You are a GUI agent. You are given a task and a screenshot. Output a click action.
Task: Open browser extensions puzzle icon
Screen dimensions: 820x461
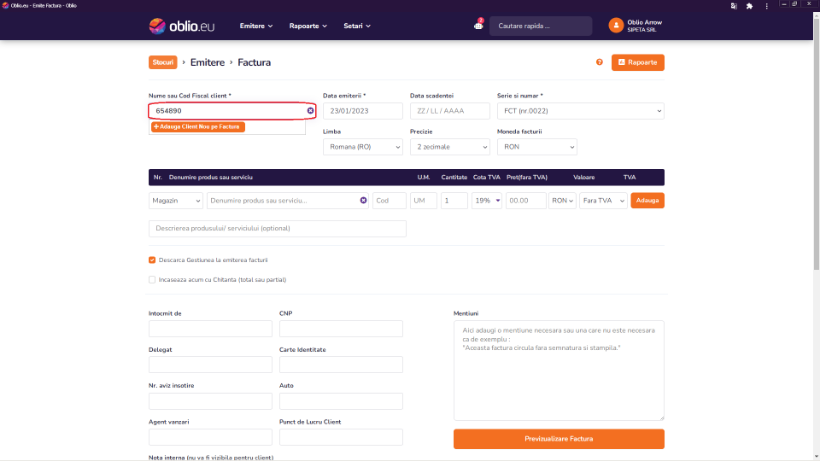pyautogui.click(x=749, y=5)
